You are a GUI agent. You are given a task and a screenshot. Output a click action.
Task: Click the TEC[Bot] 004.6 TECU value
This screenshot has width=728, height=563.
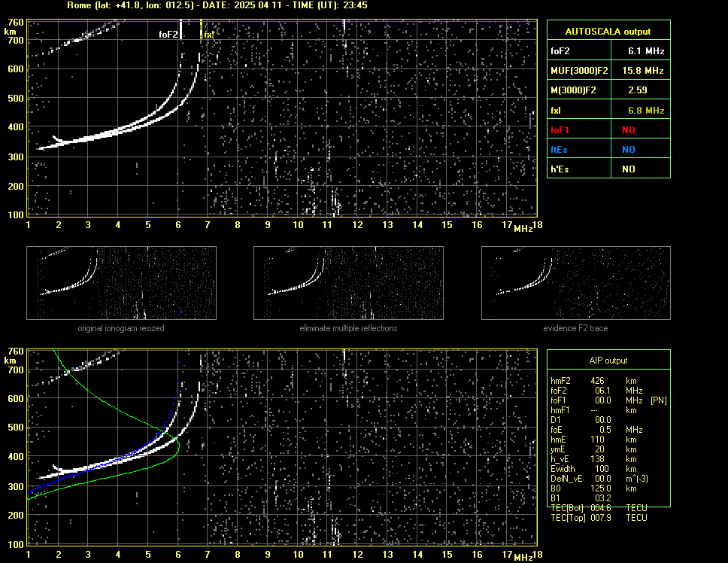tap(601, 508)
